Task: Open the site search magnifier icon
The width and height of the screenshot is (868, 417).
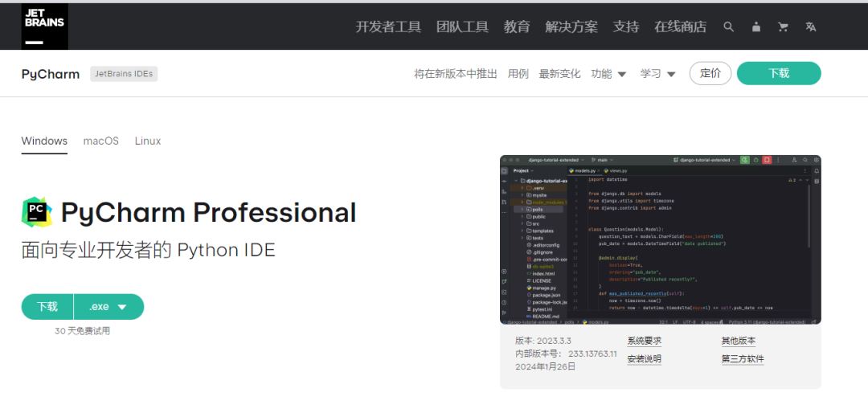Action: click(728, 27)
